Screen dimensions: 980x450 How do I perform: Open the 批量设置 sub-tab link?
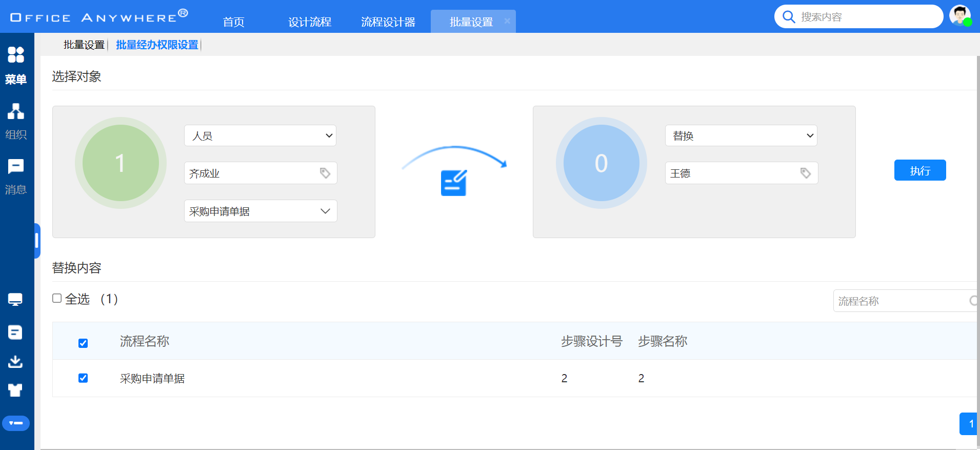(x=84, y=45)
